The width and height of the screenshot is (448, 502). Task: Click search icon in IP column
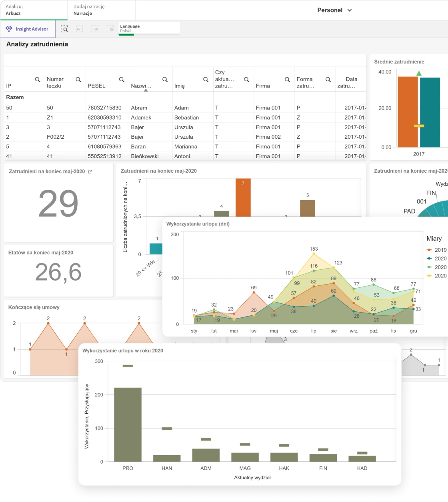coord(38,80)
